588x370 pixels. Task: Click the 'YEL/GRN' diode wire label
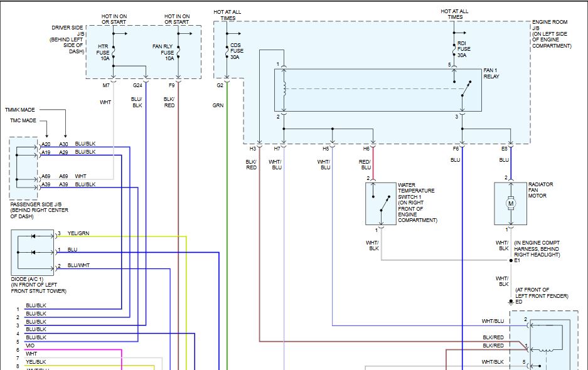click(x=78, y=233)
